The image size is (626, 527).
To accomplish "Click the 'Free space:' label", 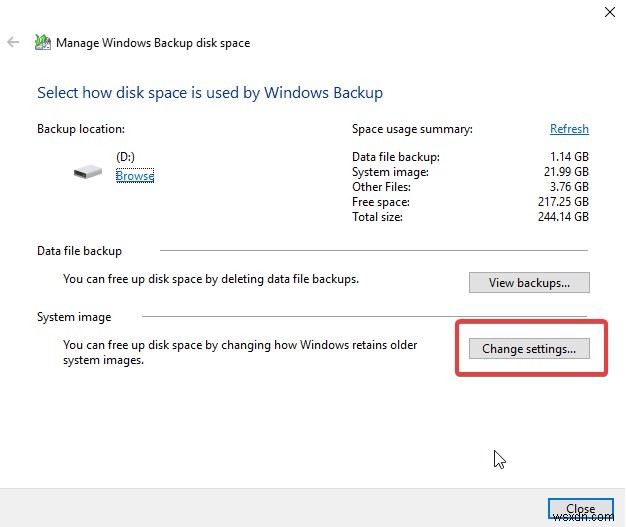I will click(x=381, y=202).
